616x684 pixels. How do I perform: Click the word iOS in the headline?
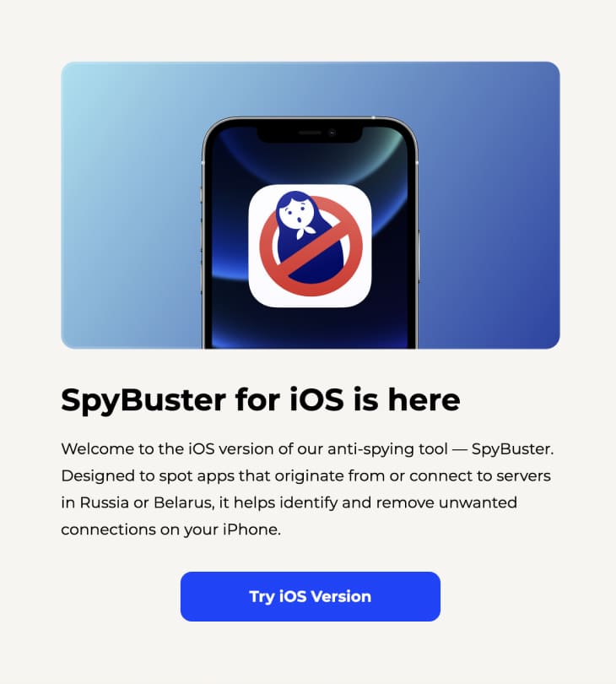(x=316, y=399)
